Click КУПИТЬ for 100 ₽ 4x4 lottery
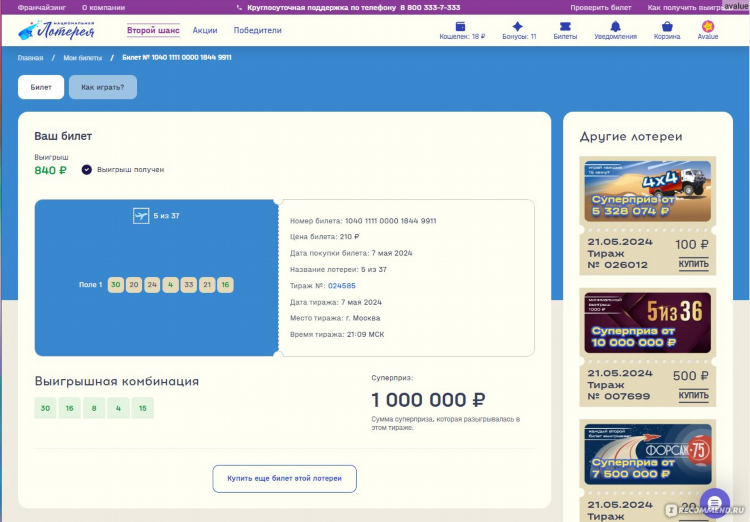 pos(694,264)
